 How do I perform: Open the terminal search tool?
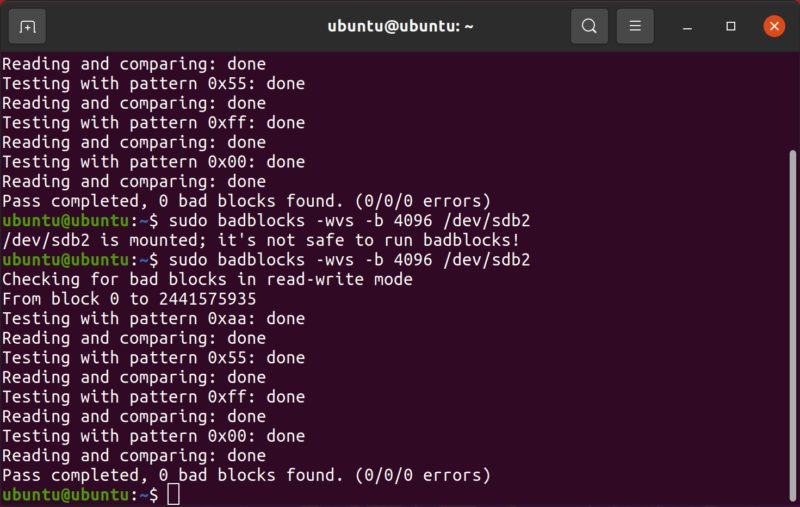pyautogui.click(x=589, y=26)
